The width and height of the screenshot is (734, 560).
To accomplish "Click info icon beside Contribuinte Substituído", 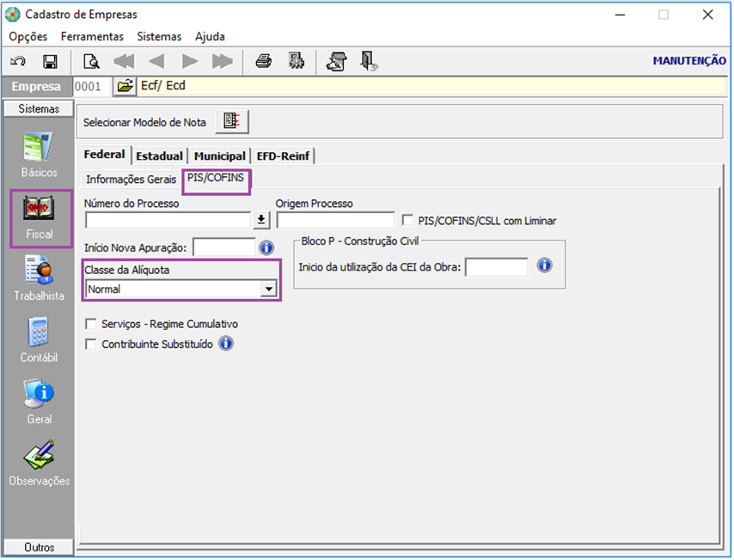I will 226,344.
